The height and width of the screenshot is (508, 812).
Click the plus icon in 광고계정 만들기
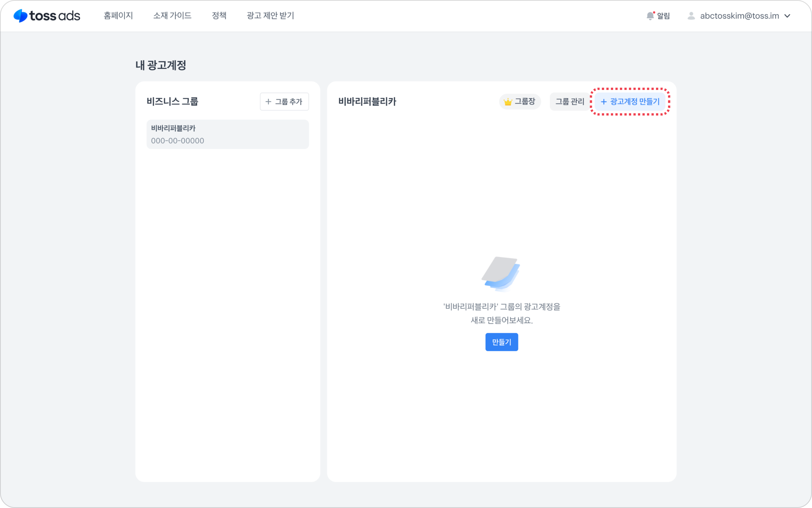pyautogui.click(x=604, y=102)
